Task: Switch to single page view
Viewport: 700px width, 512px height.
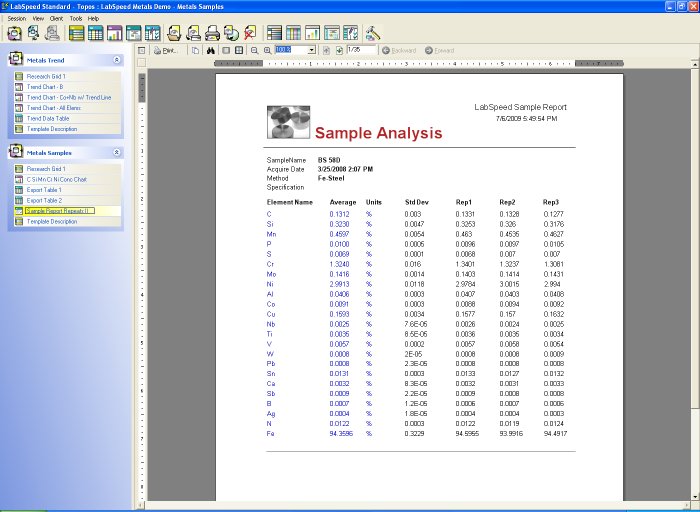Action: [226, 50]
